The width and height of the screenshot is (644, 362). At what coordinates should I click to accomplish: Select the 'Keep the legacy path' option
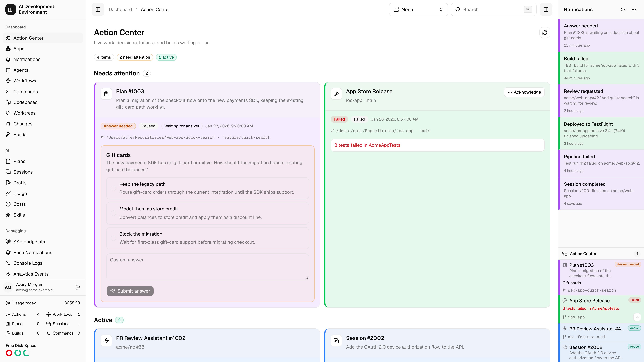pyautogui.click(x=207, y=188)
